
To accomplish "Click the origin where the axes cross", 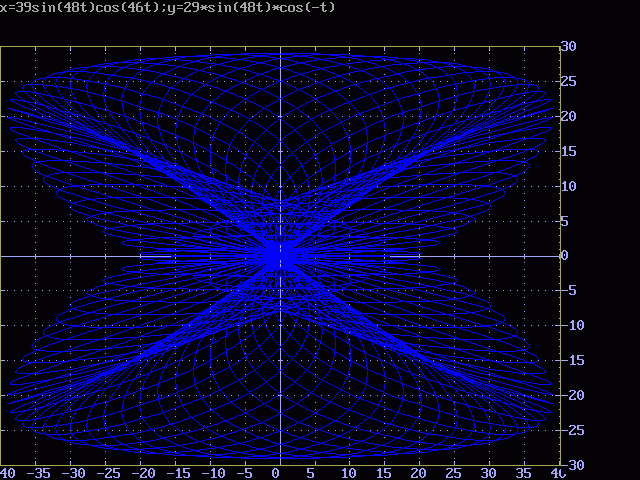I will pyautogui.click(x=280, y=256).
